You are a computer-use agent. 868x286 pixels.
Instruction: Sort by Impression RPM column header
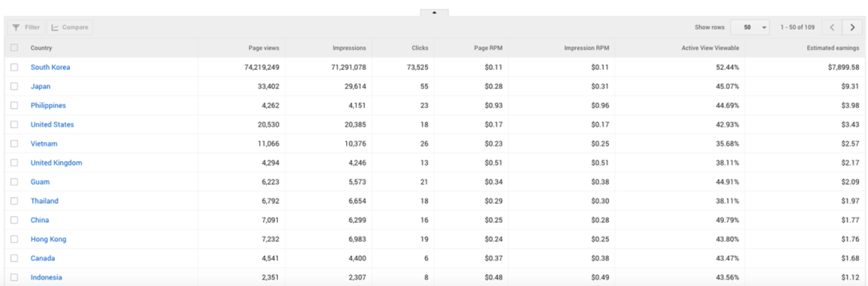(x=586, y=48)
